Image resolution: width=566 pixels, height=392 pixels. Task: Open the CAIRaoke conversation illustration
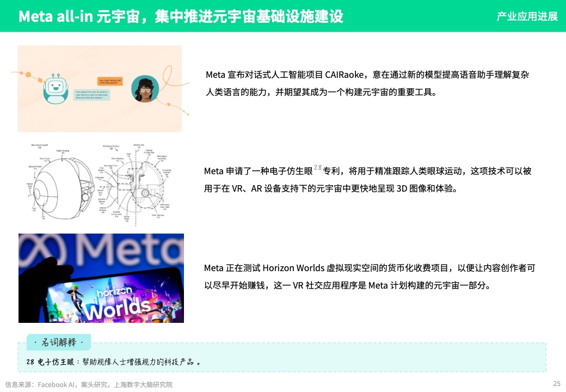(100, 88)
